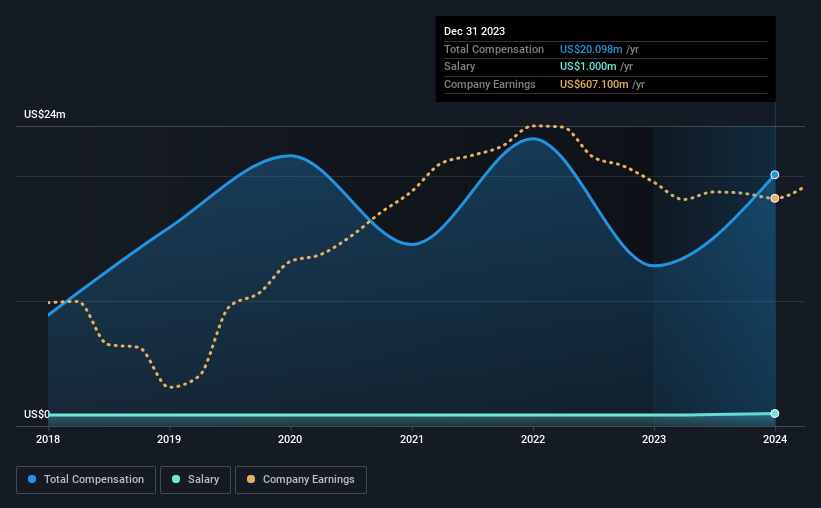Click the 2019 x-axis label
Viewport: 821px width, 508px height.
coord(169,439)
